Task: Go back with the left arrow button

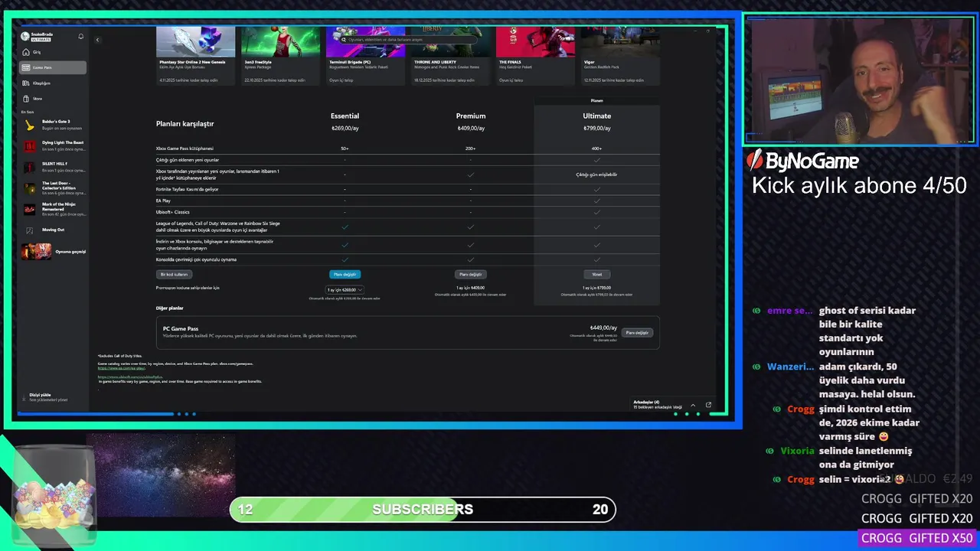Action: [97, 40]
